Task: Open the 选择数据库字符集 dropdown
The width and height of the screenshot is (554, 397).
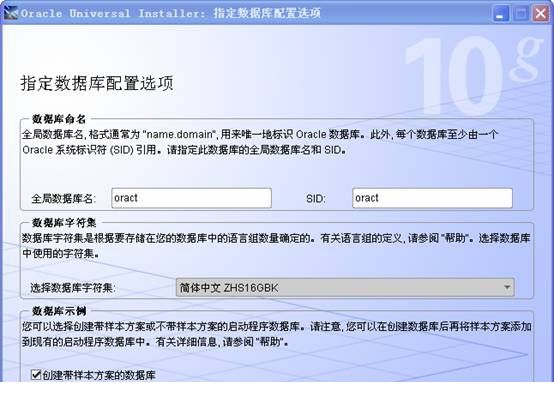Action: click(345, 288)
